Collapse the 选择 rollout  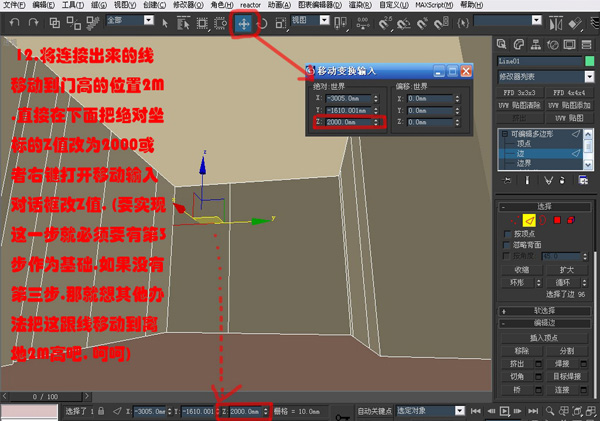click(x=545, y=207)
